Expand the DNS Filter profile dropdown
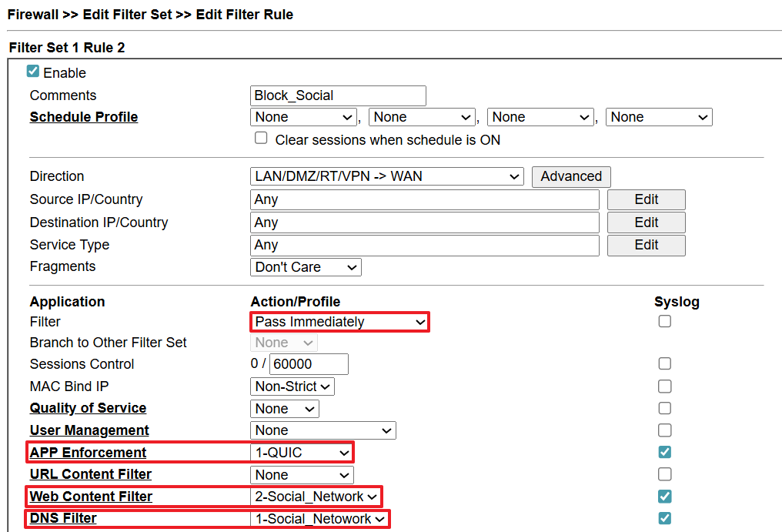Screen dimensions: 782x532 pos(319,519)
